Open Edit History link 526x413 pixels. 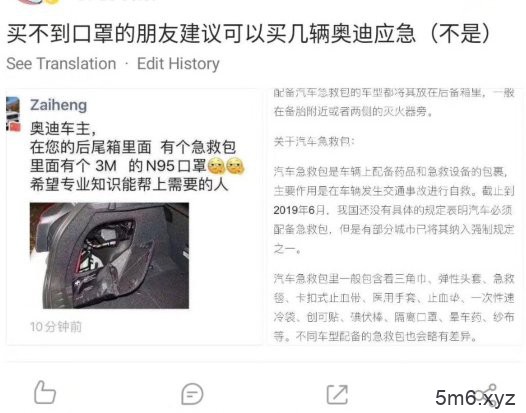pos(178,63)
